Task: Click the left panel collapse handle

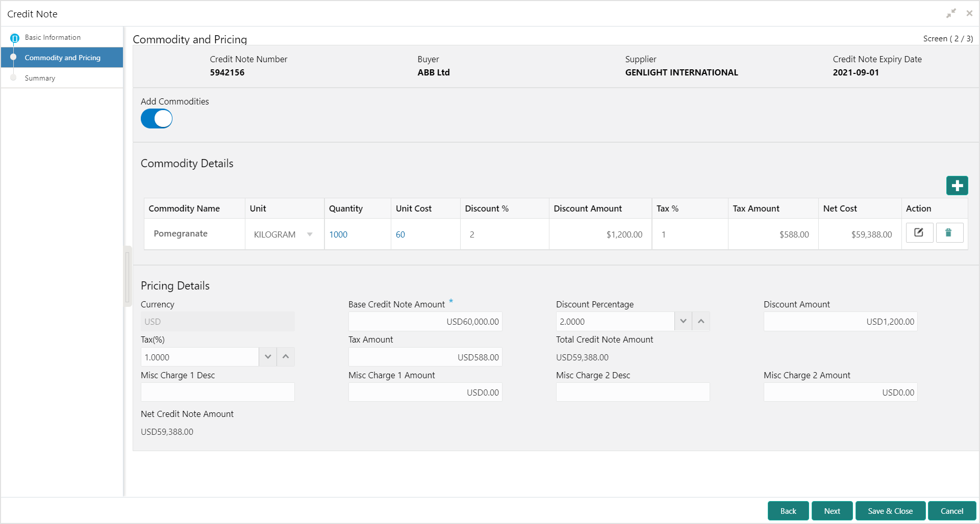Action: click(128, 276)
